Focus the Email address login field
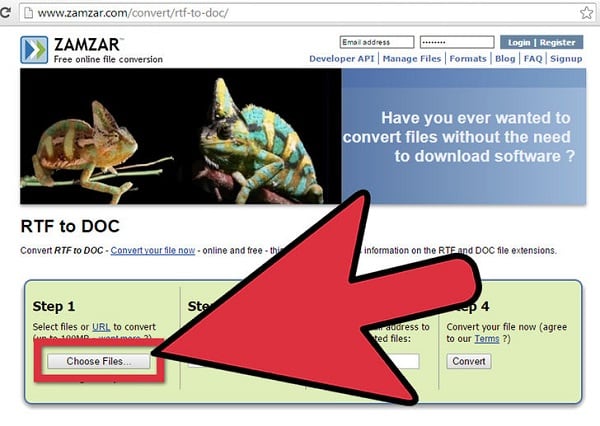The height and width of the screenshot is (426, 600). pyautogui.click(x=377, y=42)
